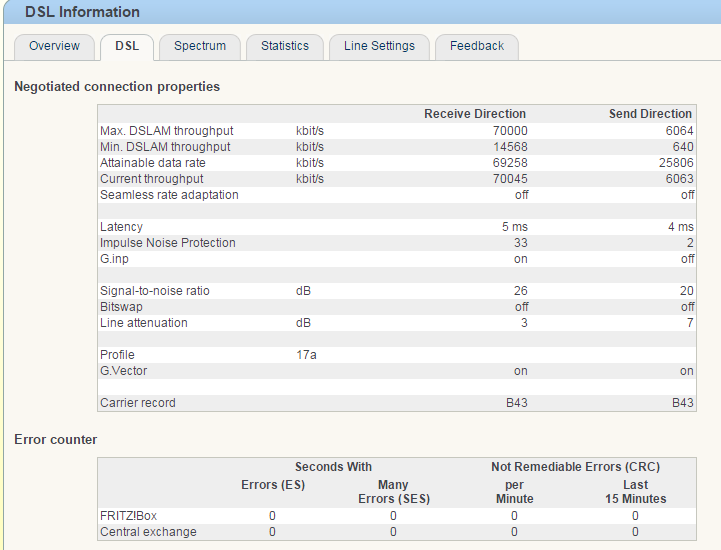Open the Spectrum tab
Screen dimensions: 721x550
click(x=200, y=46)
